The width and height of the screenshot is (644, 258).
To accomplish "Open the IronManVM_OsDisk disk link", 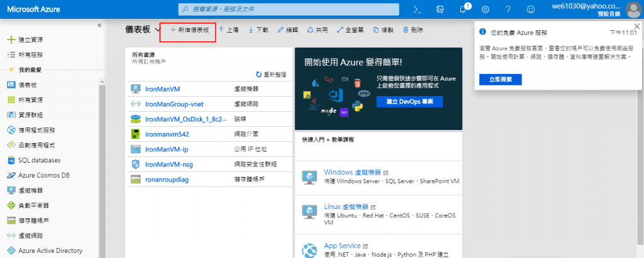I will (186, 119).
